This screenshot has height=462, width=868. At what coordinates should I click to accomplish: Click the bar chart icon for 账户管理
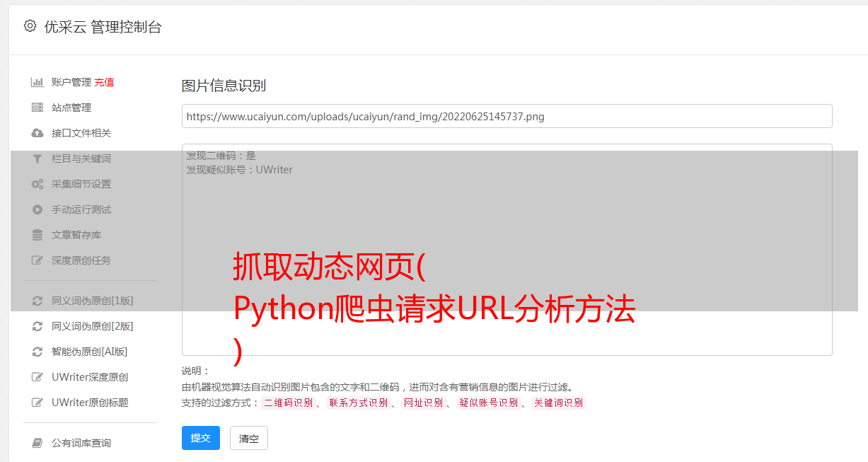tap(37, 82)
